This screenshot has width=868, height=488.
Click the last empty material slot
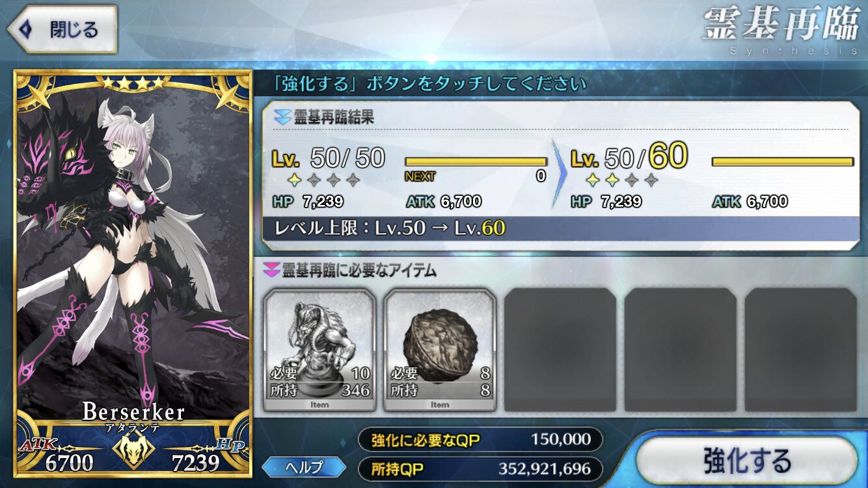coord(801,350)
